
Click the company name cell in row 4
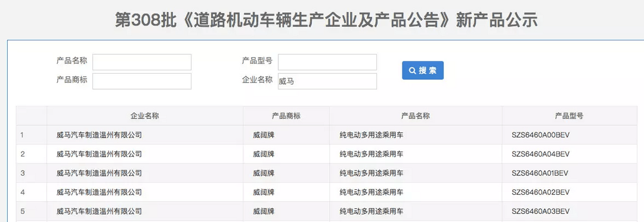pos(144,192)
